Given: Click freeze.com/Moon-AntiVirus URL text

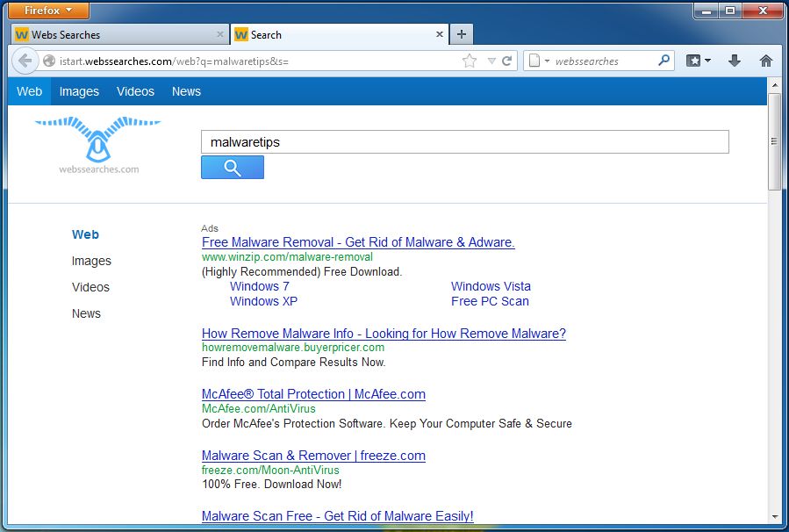Looking at the screenshot, I should [x=270, y=470].
